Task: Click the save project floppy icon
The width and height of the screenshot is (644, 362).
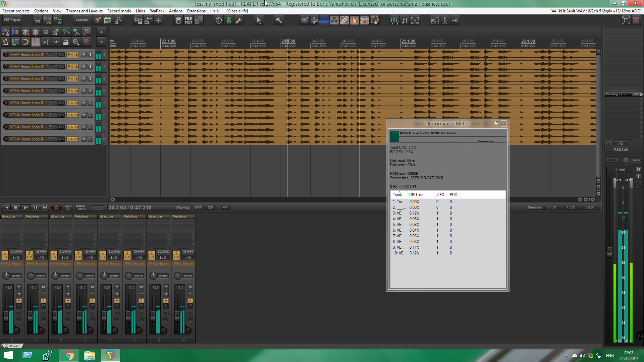Action: [x=38, y=20]
